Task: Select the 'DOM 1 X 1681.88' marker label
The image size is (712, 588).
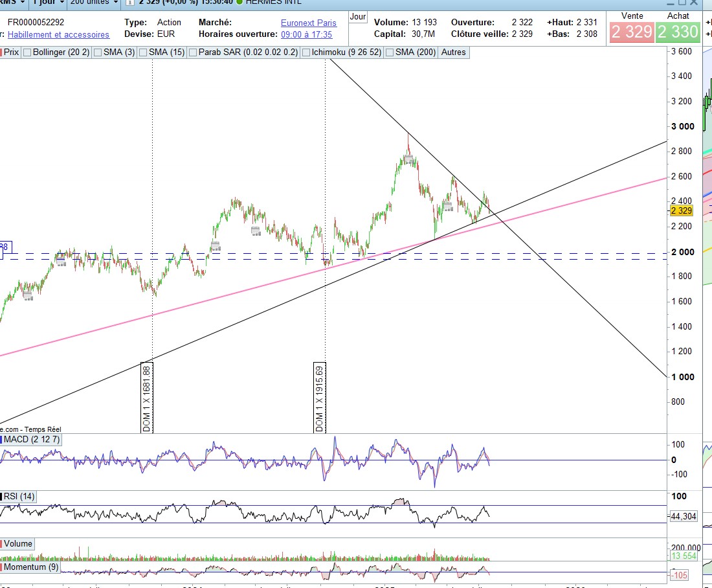Action: pos(147,398)
